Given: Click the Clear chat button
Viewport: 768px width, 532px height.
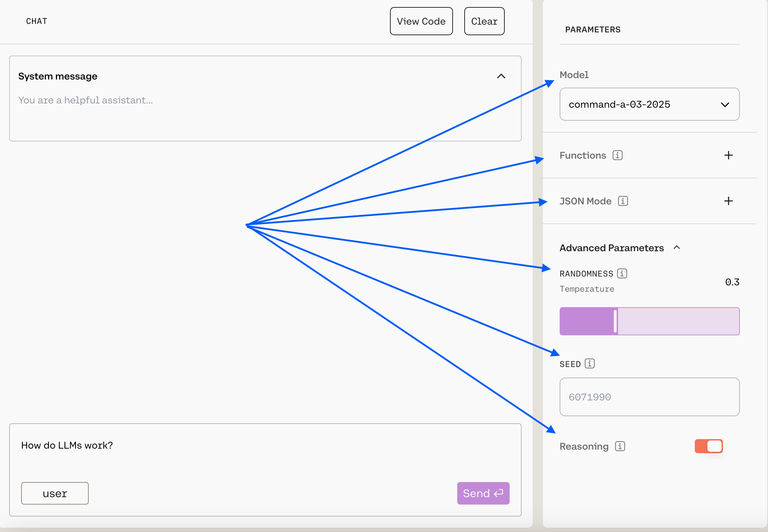Looking at the screenshot, I should 484,21.
